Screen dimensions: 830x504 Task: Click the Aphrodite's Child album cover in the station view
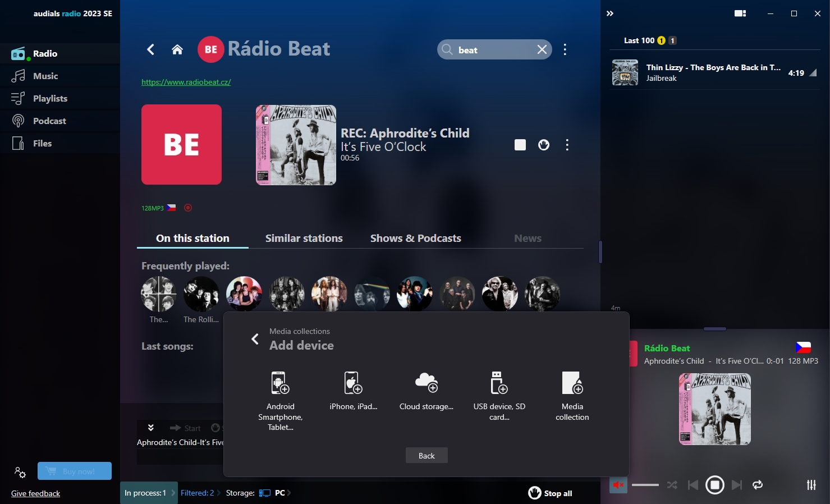pos(296,145)
